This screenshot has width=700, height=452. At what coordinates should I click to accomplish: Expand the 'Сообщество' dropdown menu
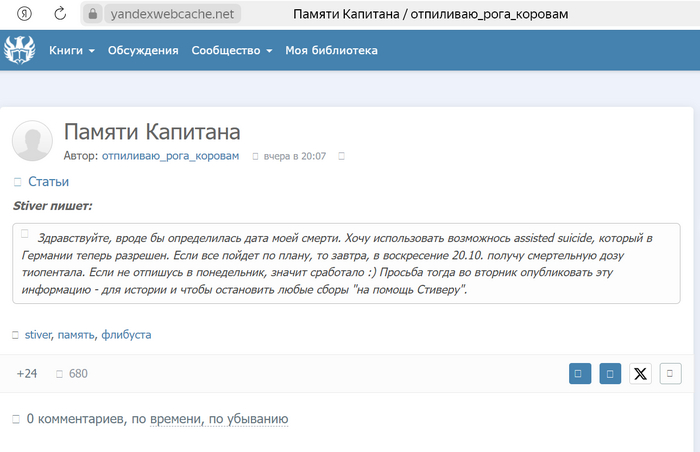[232, 50]
